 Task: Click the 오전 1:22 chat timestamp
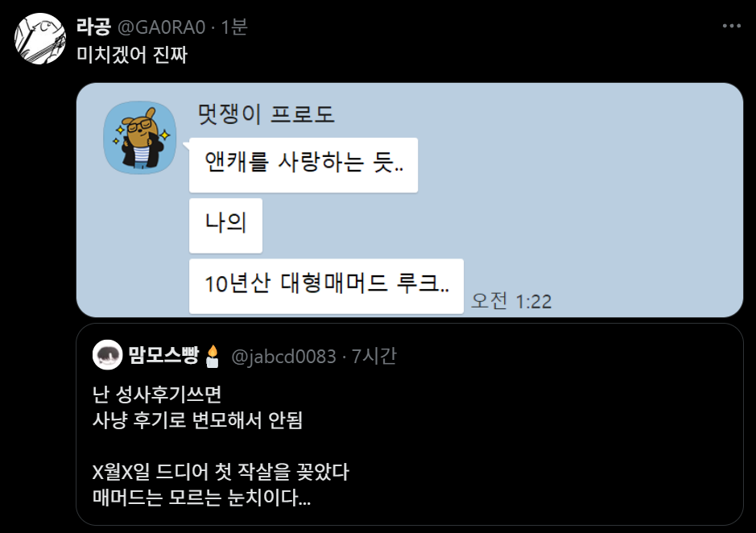point(511,301)
